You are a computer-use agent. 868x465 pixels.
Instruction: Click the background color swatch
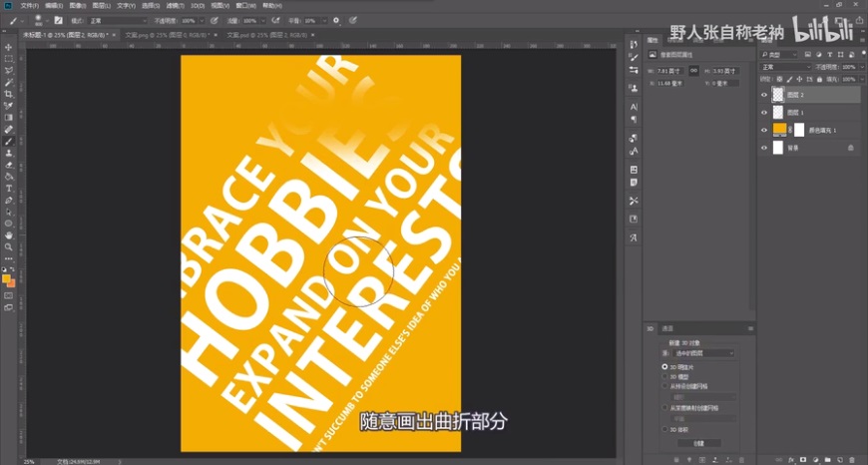[x=11, y=282]
